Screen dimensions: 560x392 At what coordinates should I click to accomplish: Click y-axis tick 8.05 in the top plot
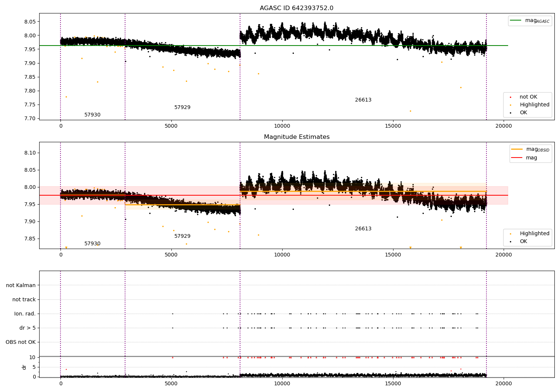pyautogui.click(x=29, y=22)
